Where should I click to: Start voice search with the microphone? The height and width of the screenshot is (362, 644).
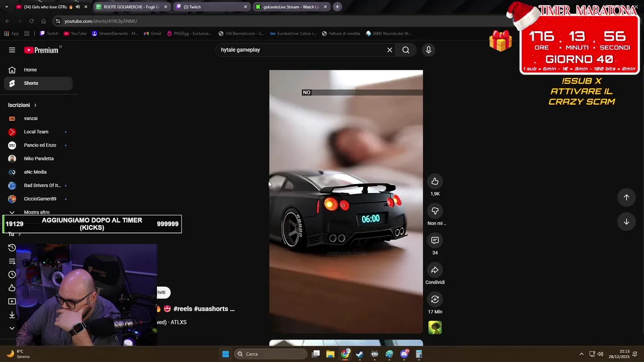(429, 50)
